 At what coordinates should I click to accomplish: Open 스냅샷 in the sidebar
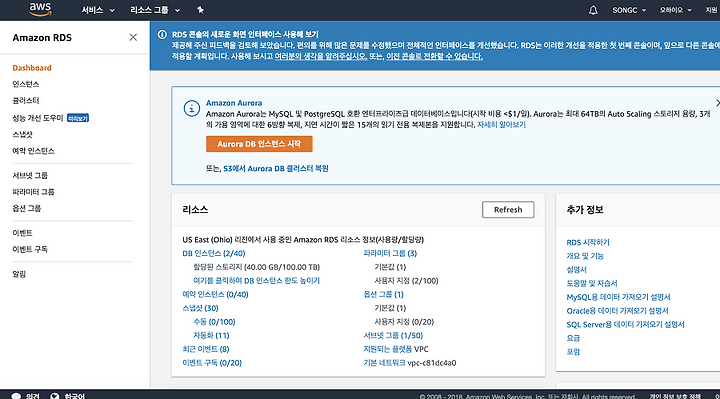coord(22,135)
